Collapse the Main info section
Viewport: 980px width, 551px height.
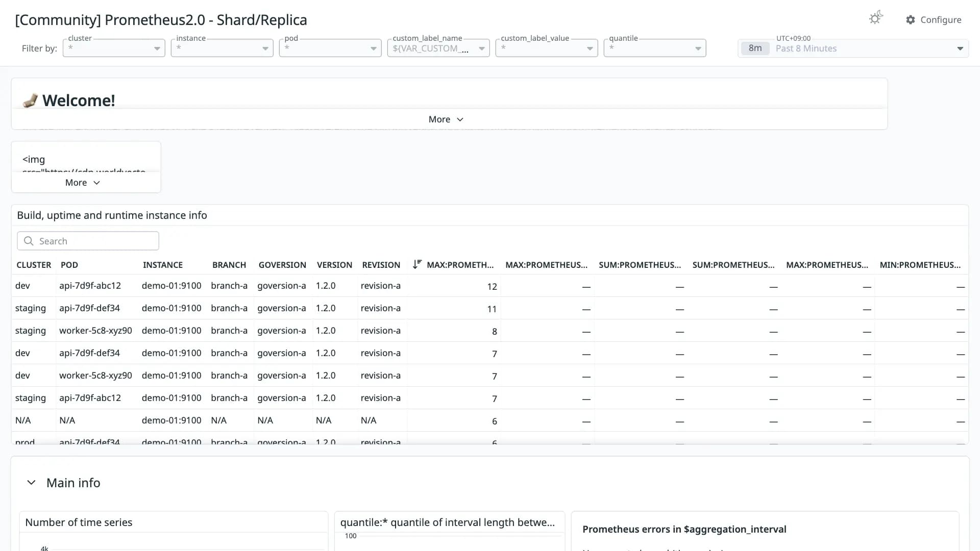click(31, 483)
